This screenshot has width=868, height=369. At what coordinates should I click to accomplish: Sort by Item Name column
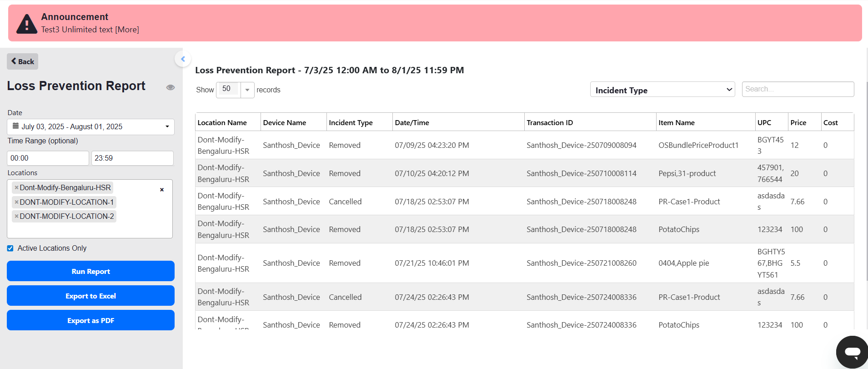(x=706, y=122)
